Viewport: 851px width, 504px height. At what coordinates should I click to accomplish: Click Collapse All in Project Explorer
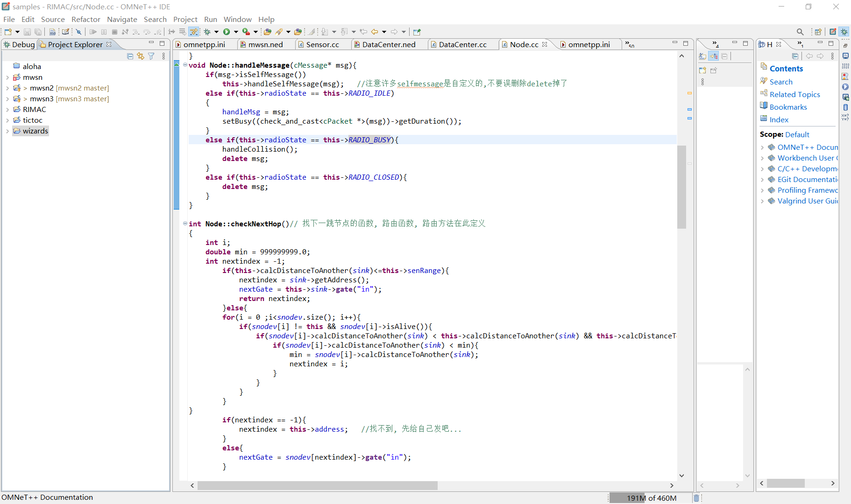130,56
